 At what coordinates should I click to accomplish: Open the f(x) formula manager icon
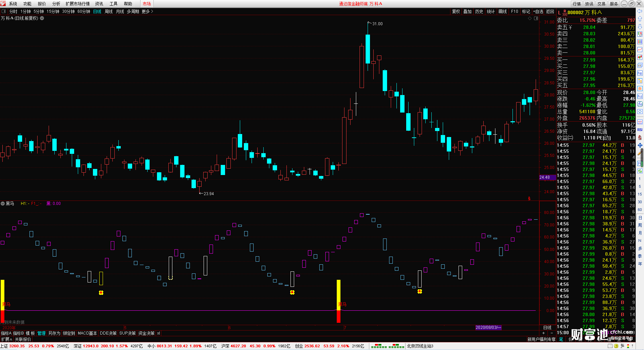pyautogui.click(x=640, y=104)
